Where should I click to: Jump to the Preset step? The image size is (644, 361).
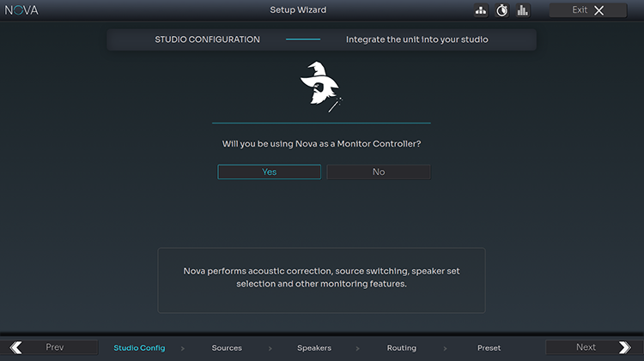[x=489, y=348]
